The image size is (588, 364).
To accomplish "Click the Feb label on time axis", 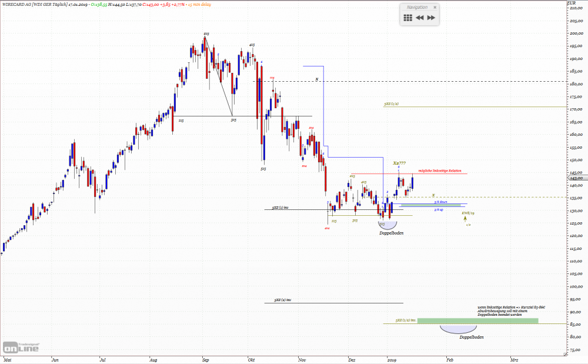I will (x=450, y=360).
